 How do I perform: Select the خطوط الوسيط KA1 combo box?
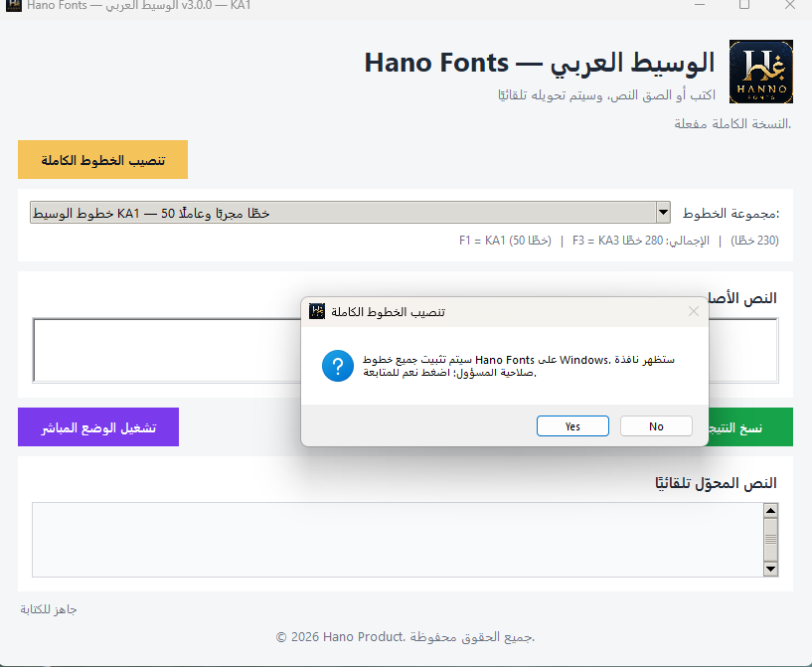pyautogui.click(x=350, y=213)
